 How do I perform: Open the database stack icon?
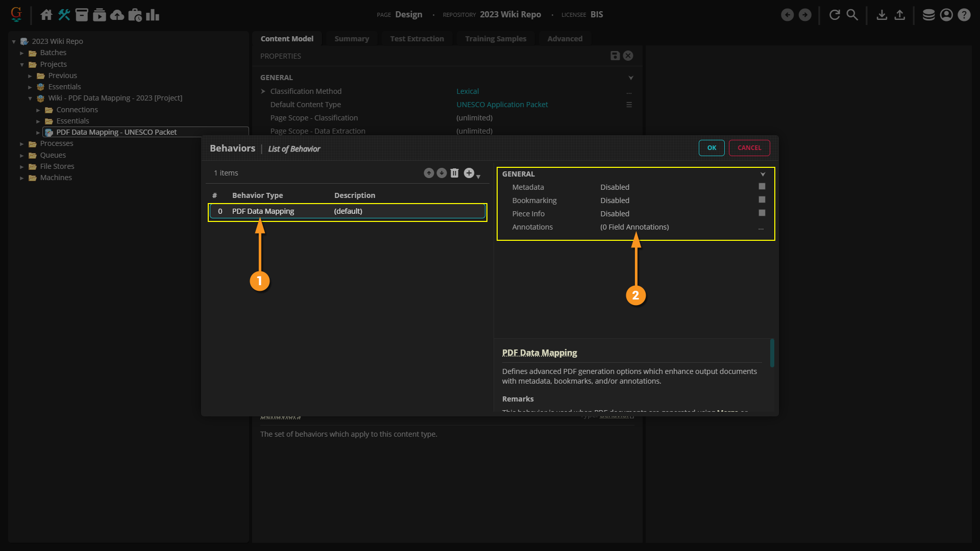(x=928, y=15)
